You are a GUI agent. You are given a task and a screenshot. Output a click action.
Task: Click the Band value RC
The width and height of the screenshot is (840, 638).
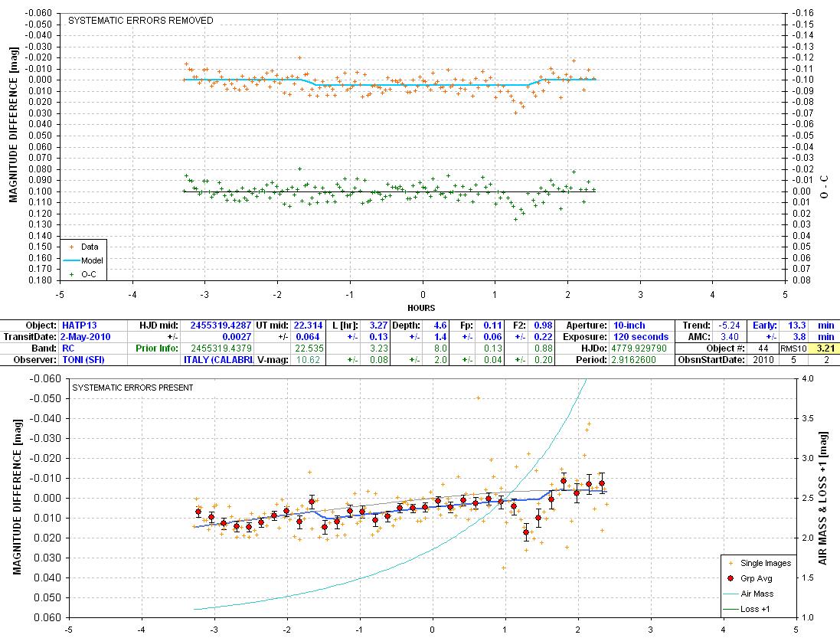point(68,348)
